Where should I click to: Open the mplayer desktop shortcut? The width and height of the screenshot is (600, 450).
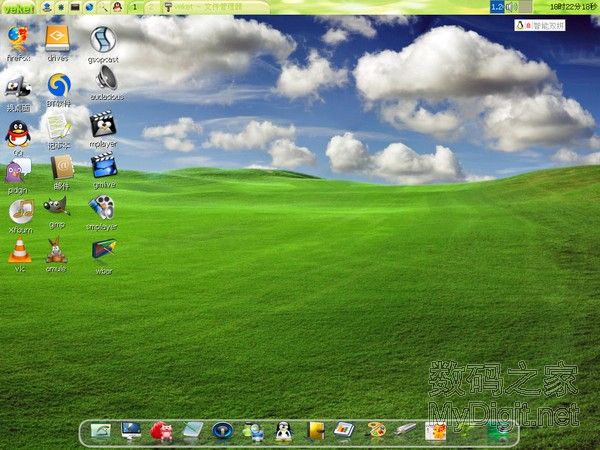click(x=102, y=125)
